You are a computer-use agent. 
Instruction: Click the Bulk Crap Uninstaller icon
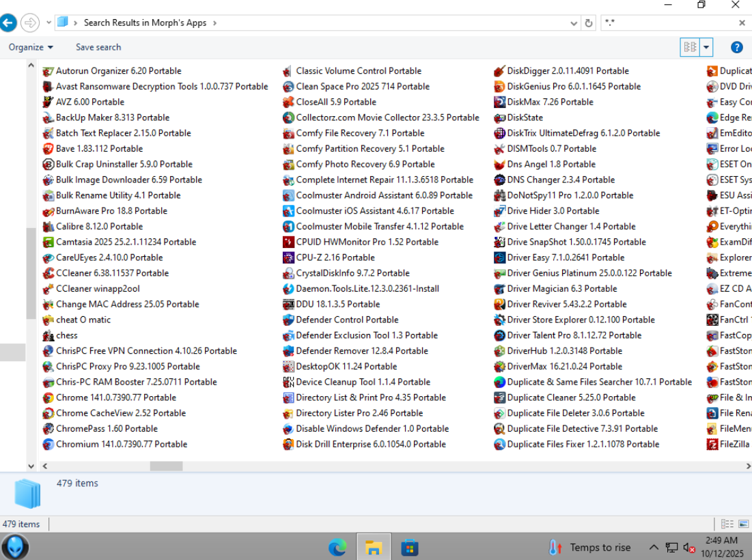[48, 165]
